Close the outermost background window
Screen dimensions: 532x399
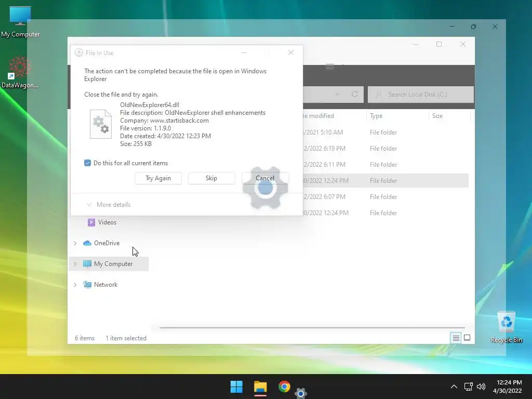click(x=495, y=26)
